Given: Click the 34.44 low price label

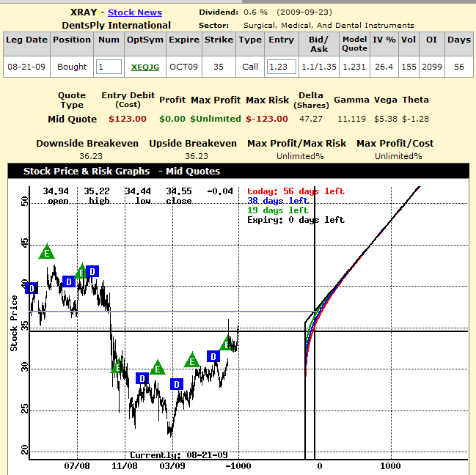Looking at the screenshot, I should (138, 191).
